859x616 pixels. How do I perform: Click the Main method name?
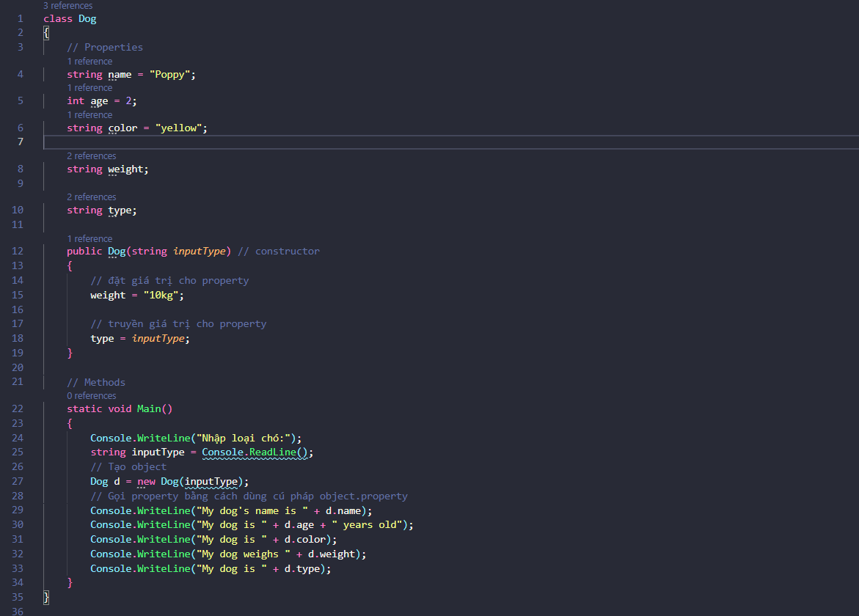[149, 408]
